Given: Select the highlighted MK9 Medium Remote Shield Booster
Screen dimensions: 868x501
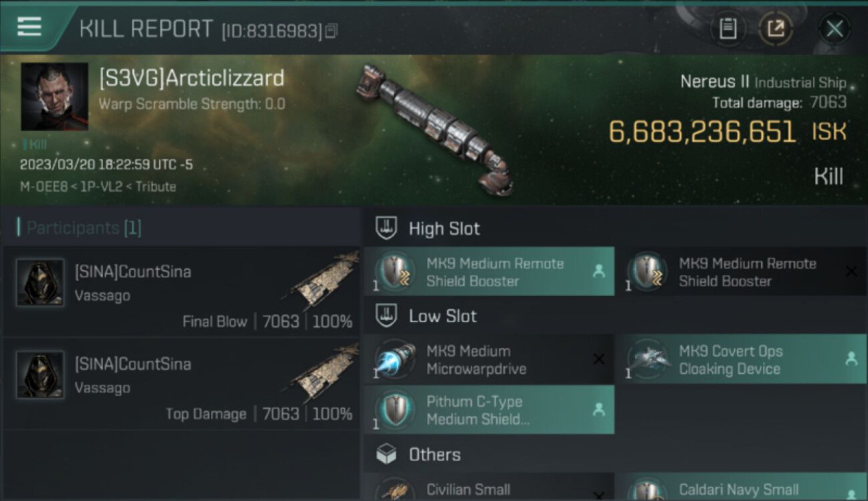Looking at the screenshot, I should [x=489, y=272].
